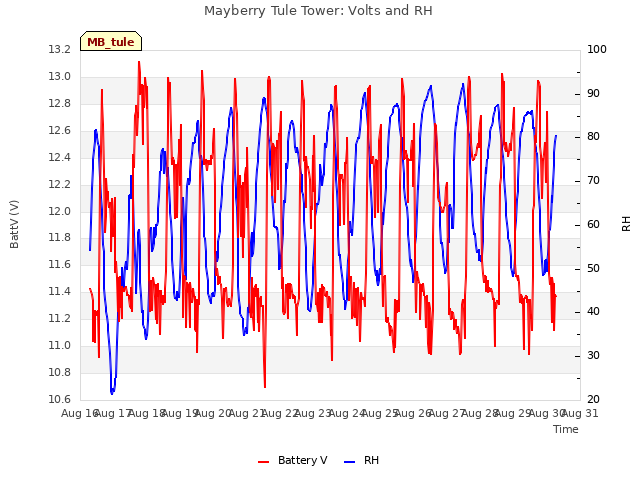Click the Aug 21 date label
This screenshot has height=480, width=640.
tap(247, 413)
